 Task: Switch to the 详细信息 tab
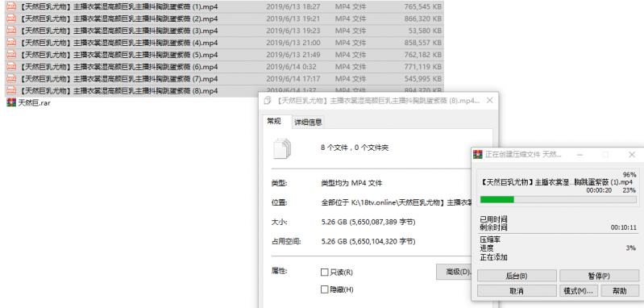[308, 122]
